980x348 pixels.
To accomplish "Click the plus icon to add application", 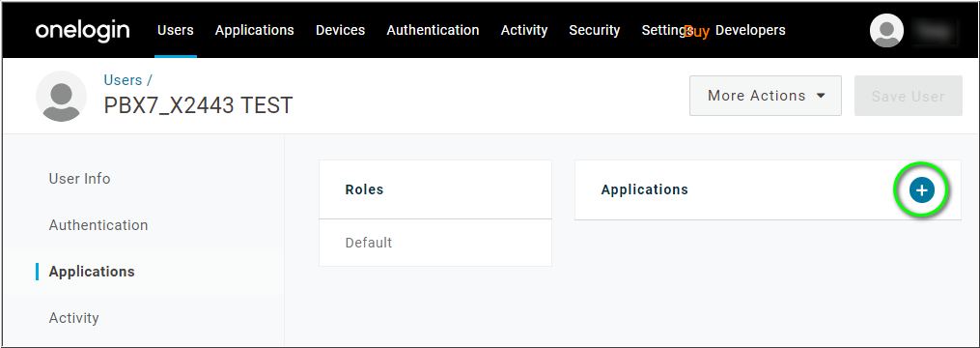I will point(922,190).
